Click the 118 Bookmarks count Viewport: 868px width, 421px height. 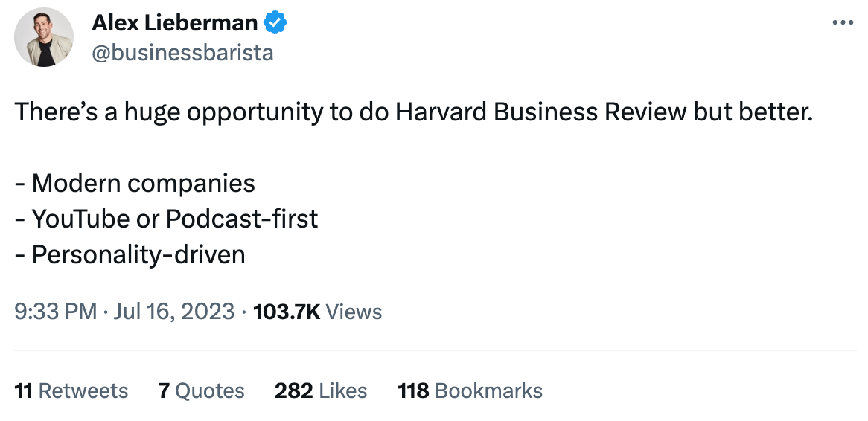(x=470, y=391)
